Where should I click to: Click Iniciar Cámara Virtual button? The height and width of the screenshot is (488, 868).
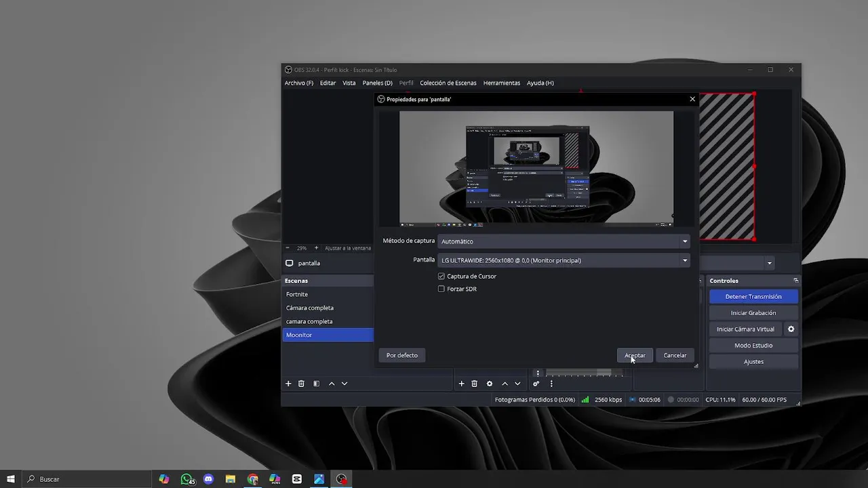coord(745,329)
